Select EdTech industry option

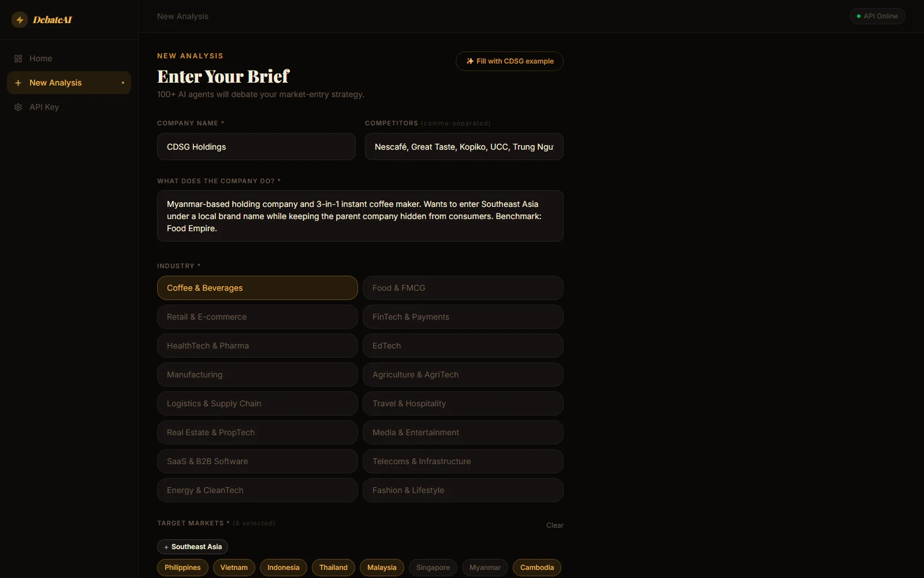pos(463,346)
